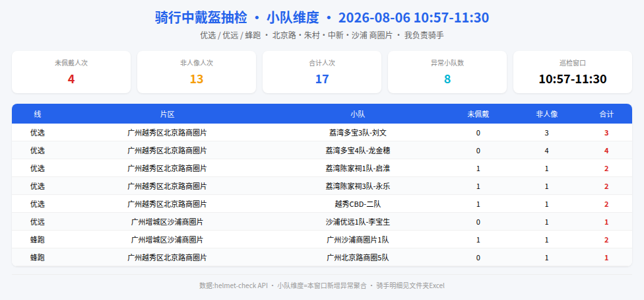644x300 pixels.
Task: Click the 巡检窗口 summary card
Action: click(573, 72)
